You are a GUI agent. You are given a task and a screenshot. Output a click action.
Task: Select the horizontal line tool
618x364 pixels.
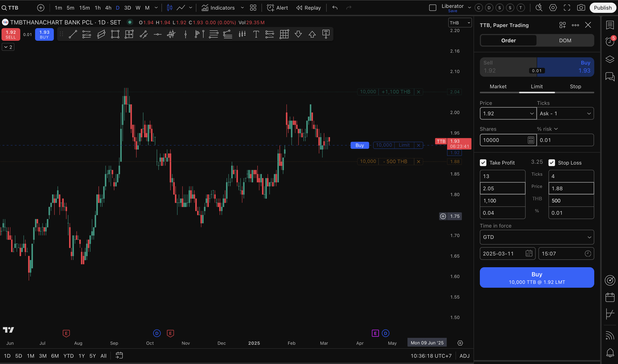coord(158,34)
